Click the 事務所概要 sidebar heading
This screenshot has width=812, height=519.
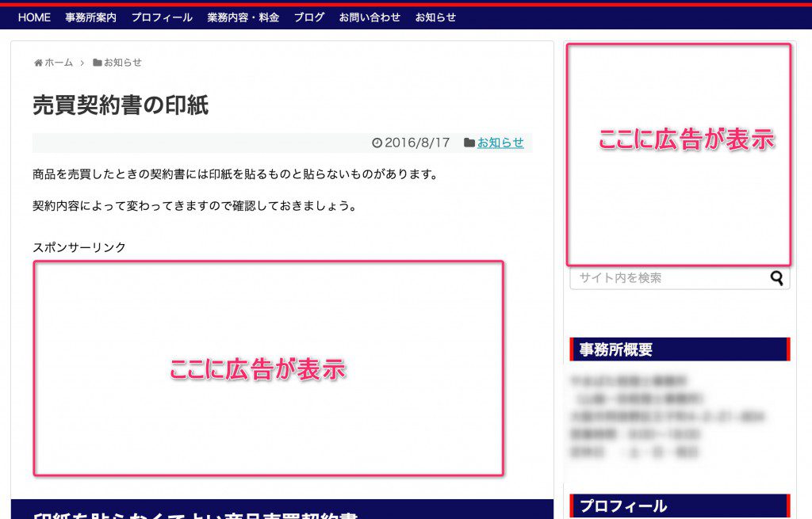(x=680, y=349)
